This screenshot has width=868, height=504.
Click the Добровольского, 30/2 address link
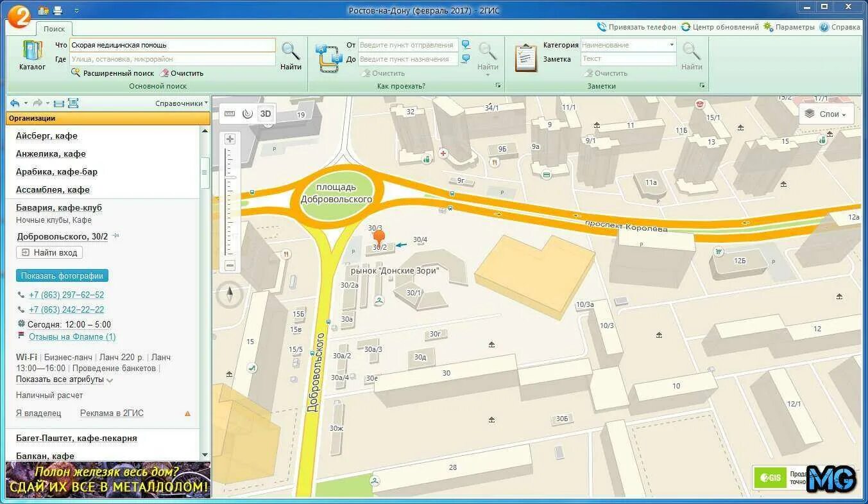pyautogui.click(x=62, y=236)
